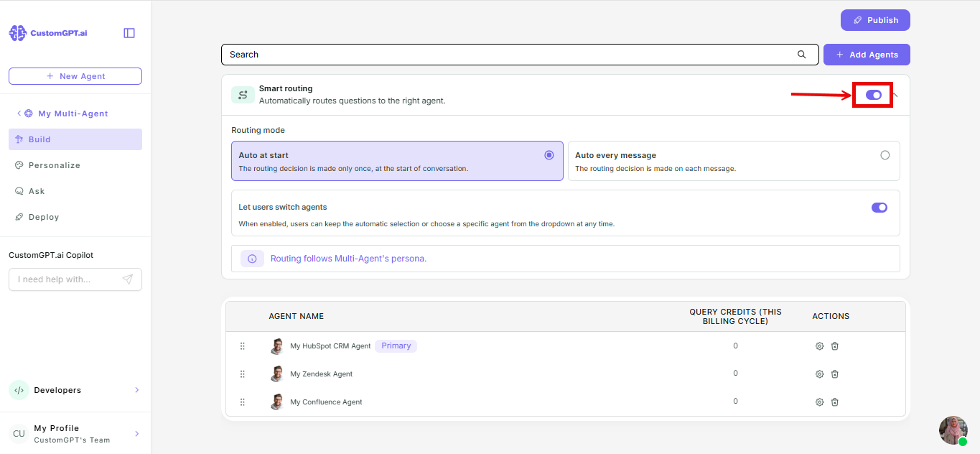Viewport: 980px width, 454px height.
Task: Click query credits value for Zendesk Agent
Action: click(x=735, y=374)
